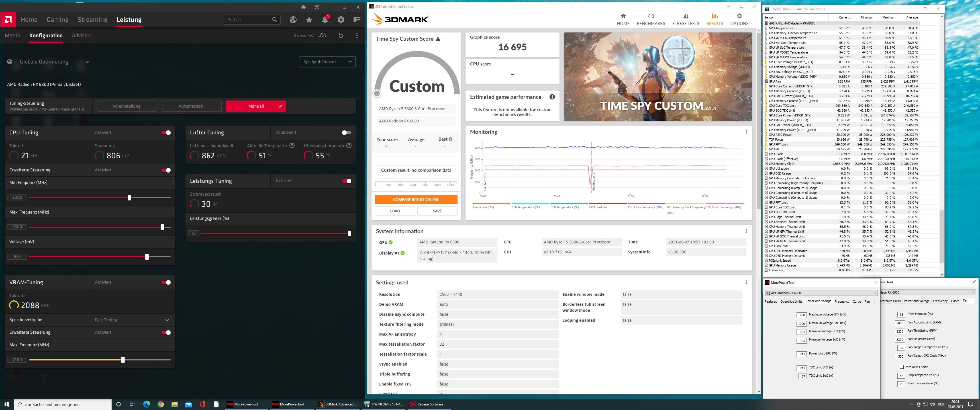Open the Konfiguration three-dot menu
The image size is (980, 410).
point(357,35)
